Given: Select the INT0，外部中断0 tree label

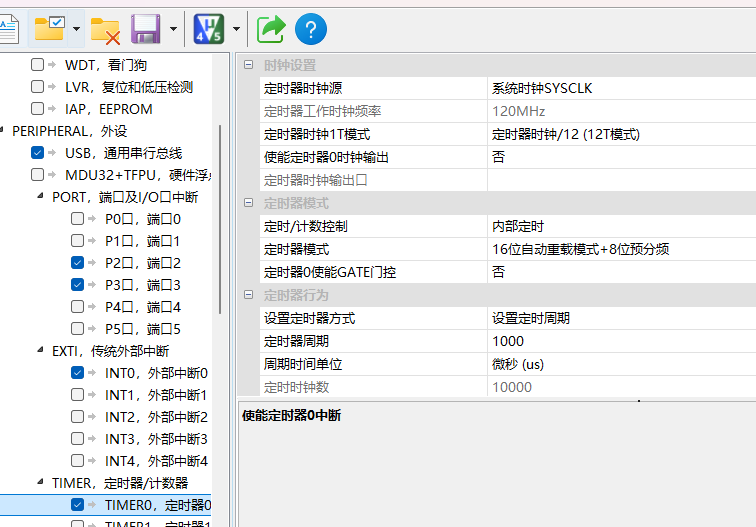Looking at the screenshot, I should pos(156,373).
